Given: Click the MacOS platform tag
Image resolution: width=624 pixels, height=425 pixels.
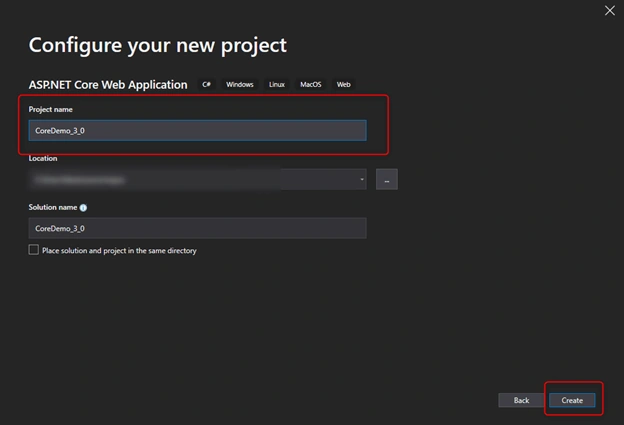Looking at the screenshot, I should coord(310,84).
